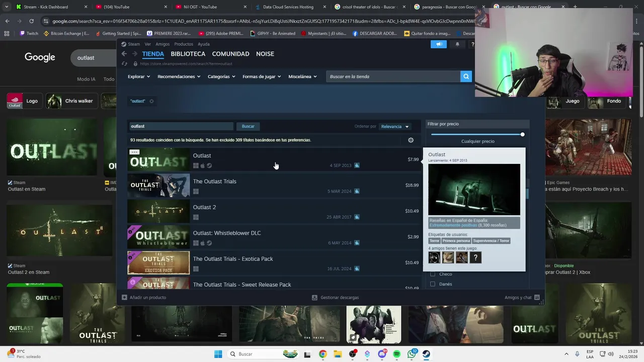Tick the Danés language checkbox

point(433,284)
